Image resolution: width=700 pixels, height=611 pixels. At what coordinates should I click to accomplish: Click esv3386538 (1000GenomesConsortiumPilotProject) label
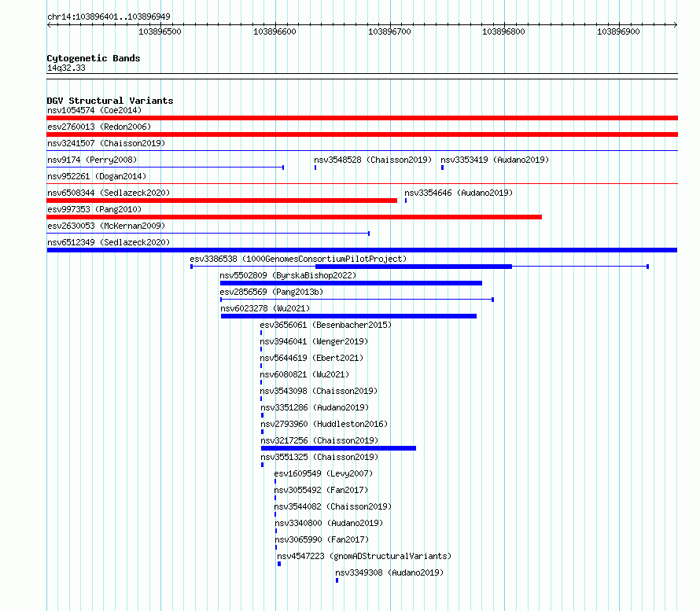tap(298, 259)
